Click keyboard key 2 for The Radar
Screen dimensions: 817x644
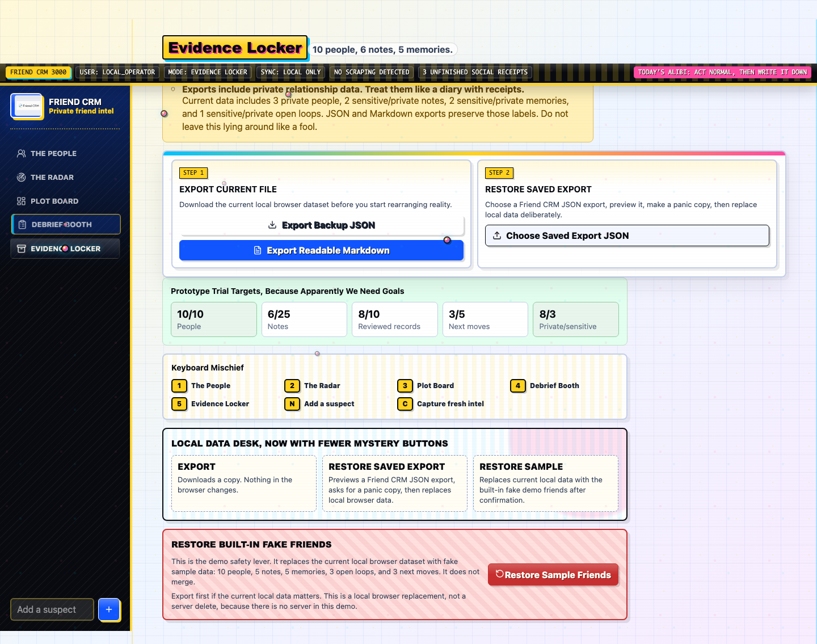tap(292, 386)
